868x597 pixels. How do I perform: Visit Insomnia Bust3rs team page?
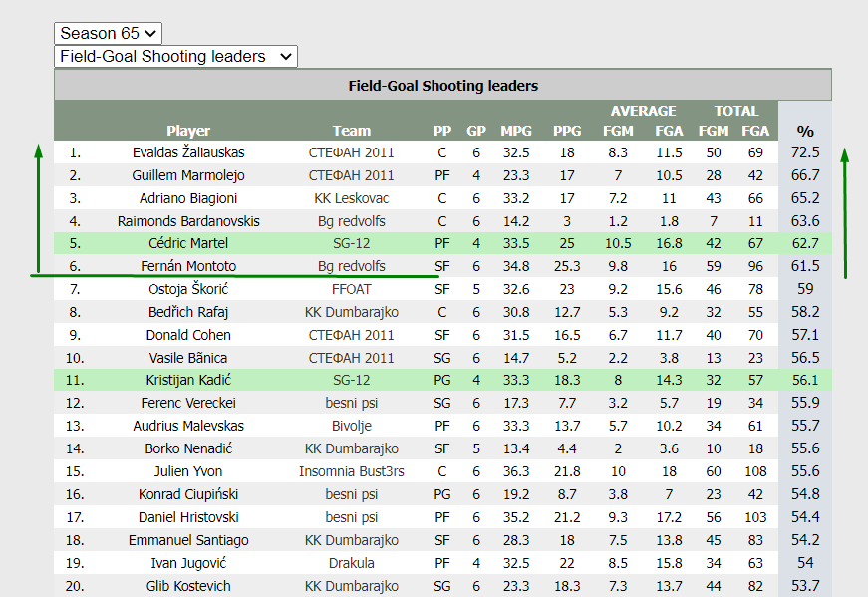click(x=352, y=471)
